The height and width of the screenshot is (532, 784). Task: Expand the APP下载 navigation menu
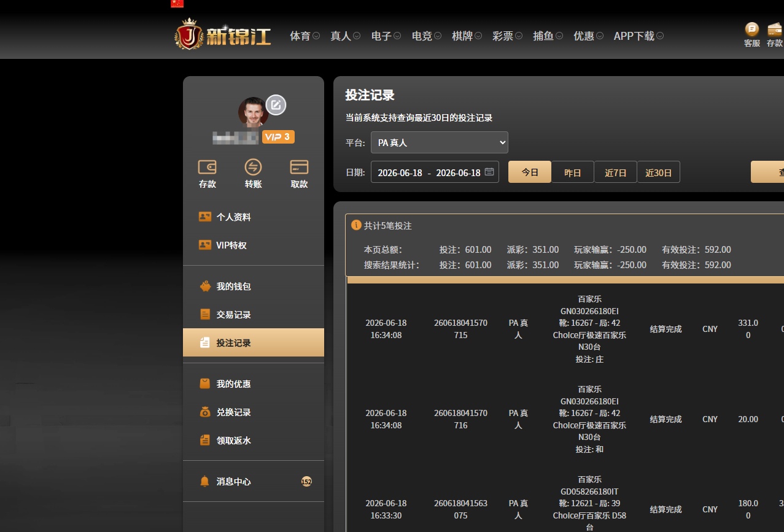639,36
